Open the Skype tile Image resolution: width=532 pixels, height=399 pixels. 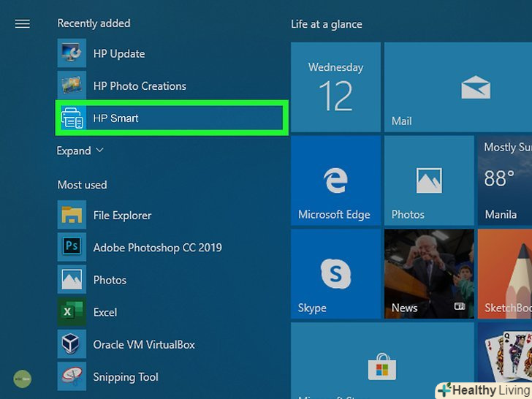[x=335, y=274]
